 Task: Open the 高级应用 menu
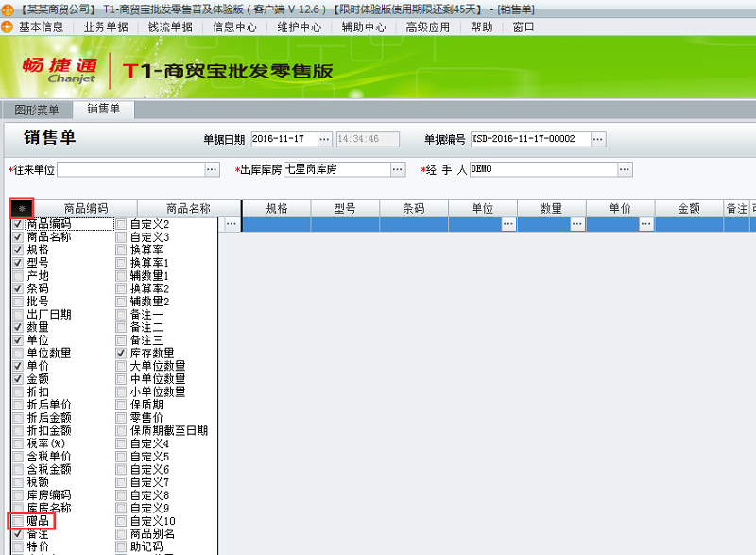pyautogui.click(x=428, y=27)
